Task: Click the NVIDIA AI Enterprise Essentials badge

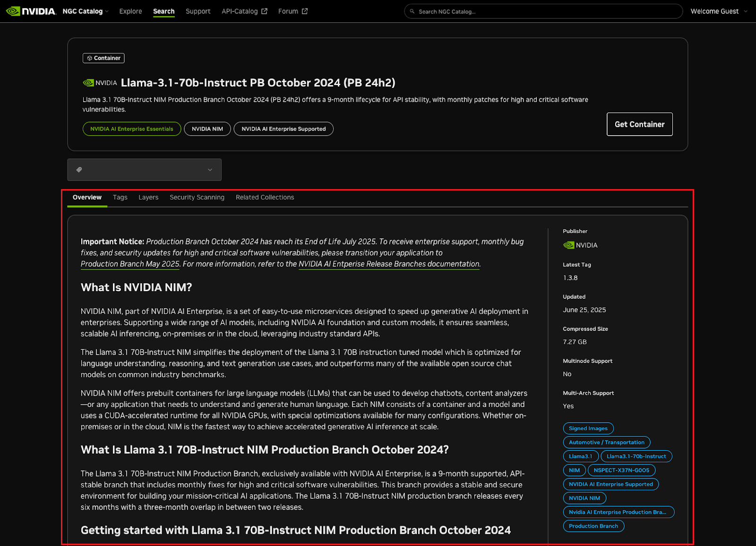Action: coord(132,129)
